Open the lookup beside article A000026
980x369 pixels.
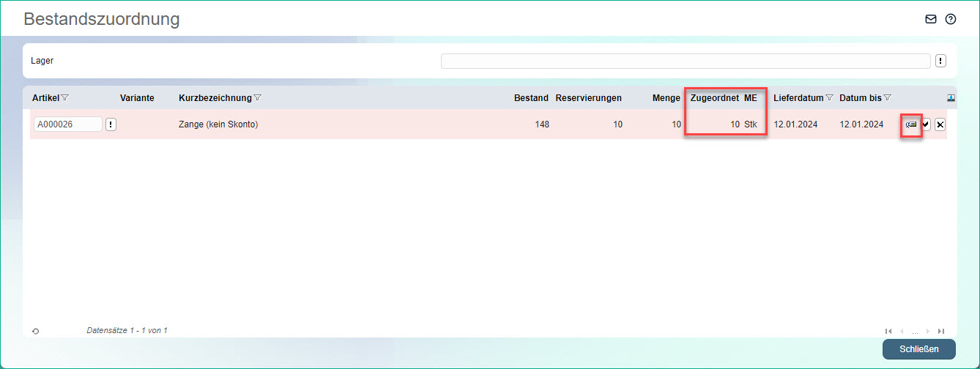click(111, 124)
